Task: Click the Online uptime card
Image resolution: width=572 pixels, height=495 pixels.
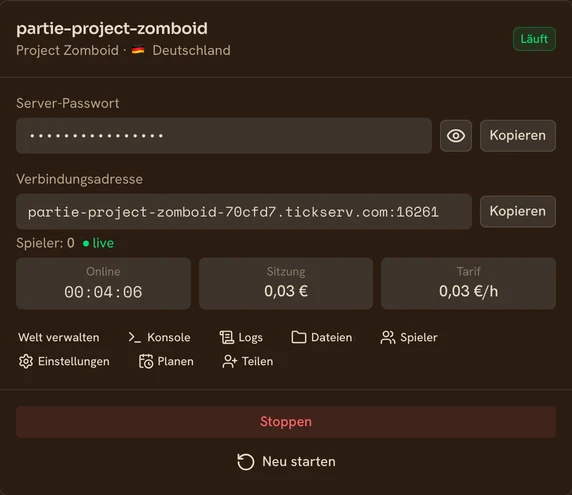Action: tap(104, 283)
